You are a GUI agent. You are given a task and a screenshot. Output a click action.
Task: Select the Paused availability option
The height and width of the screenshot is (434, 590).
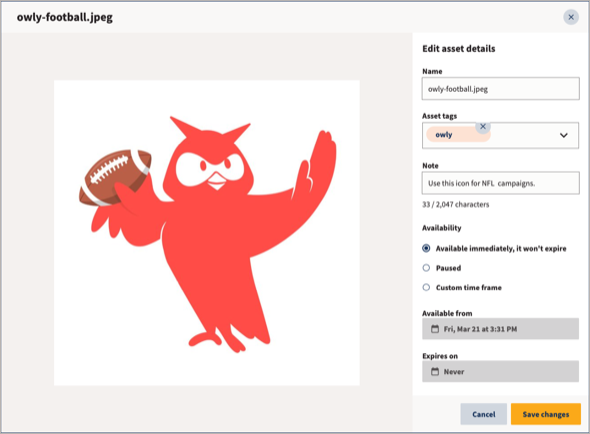click(x=426, y=268)
